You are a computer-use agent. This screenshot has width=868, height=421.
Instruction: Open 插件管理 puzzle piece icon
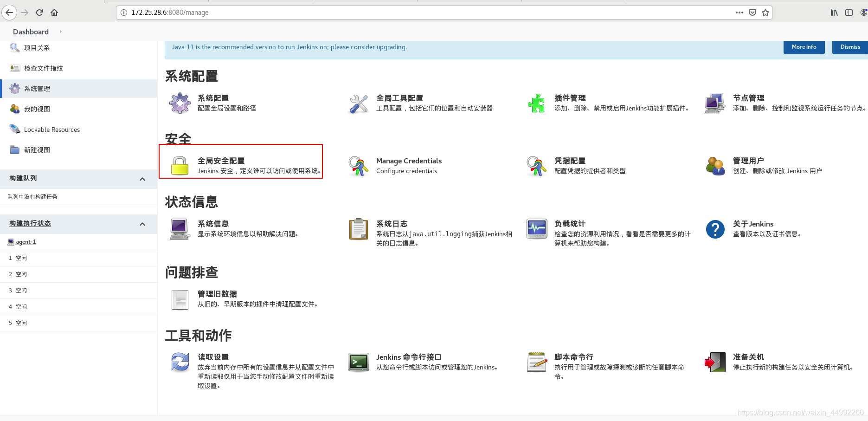point(537,103)
